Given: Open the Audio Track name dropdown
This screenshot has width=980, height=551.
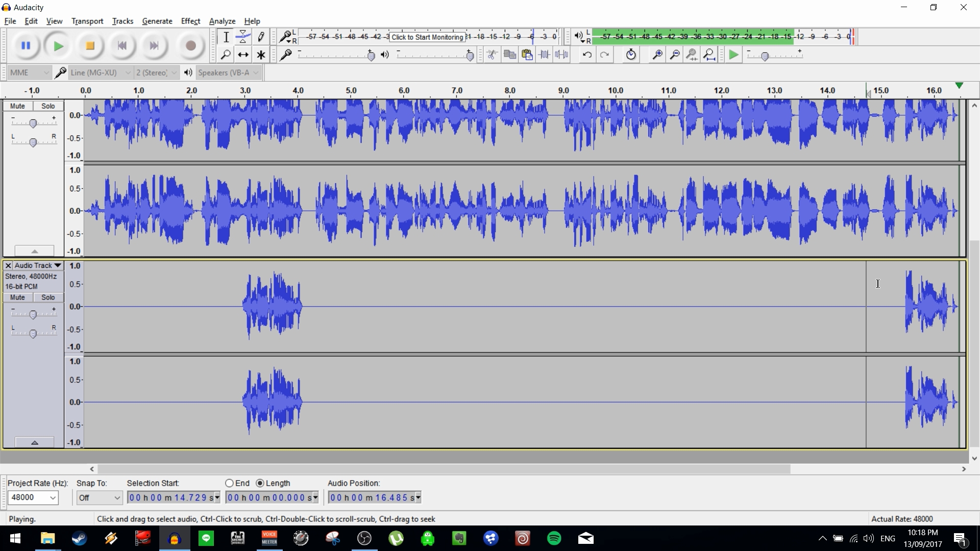Looking at the screenshot, I should click(x=57, y=265).
